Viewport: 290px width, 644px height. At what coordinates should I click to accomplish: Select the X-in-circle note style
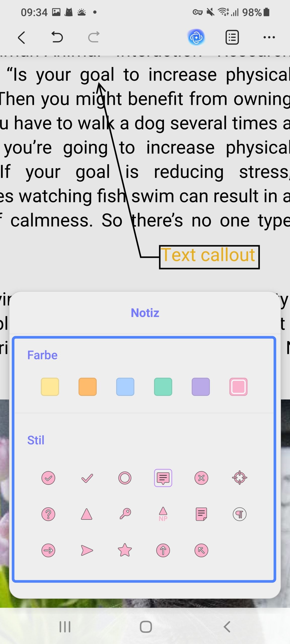[x=201, y=478]
